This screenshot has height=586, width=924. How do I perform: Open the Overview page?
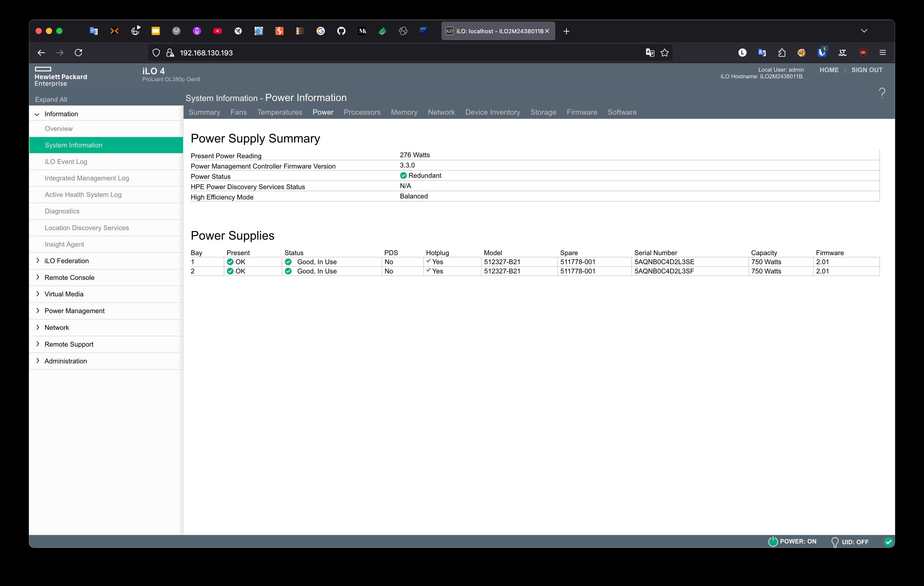click(x=106, y=129)
